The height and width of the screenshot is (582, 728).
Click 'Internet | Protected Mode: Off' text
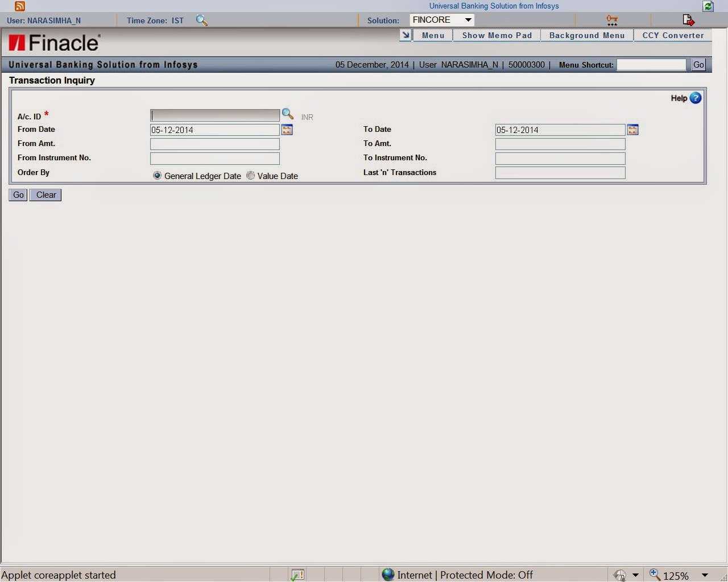click(x=465, y=575)
